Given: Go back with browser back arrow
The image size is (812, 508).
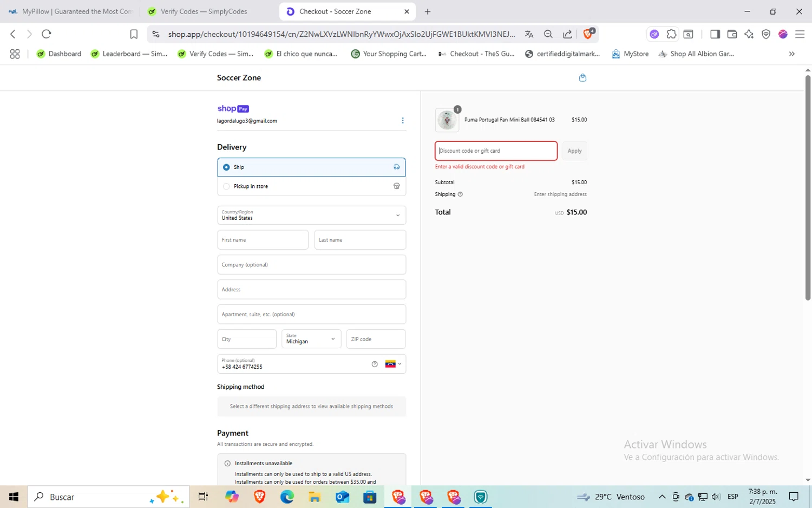Looking at the screenshot, I should [13, 34].
